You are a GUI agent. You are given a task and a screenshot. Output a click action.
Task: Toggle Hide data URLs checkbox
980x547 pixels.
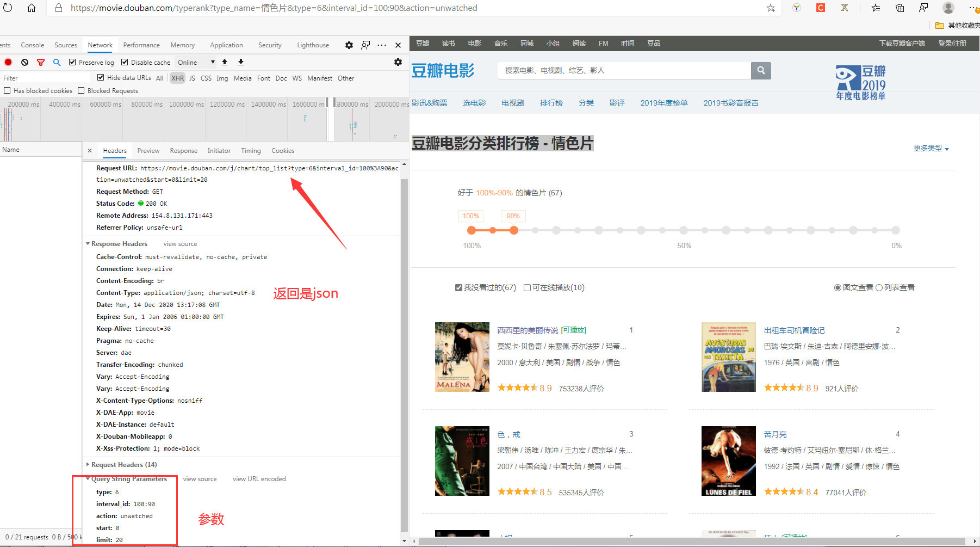click(x=101, y=77)
